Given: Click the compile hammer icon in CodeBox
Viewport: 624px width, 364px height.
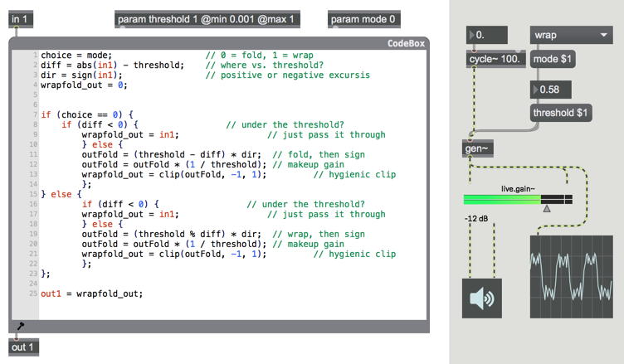Looking at the screenshot, I should click(x=20, y=326).
